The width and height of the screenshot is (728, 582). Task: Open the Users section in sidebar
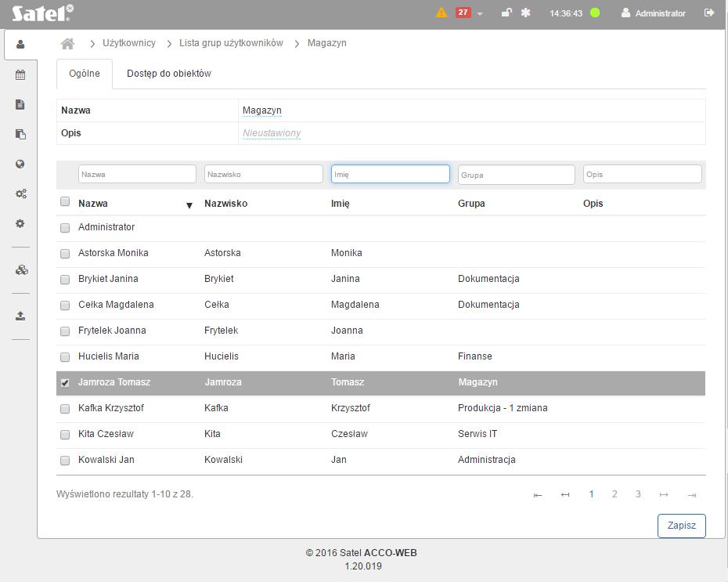[x=20, y=45]
